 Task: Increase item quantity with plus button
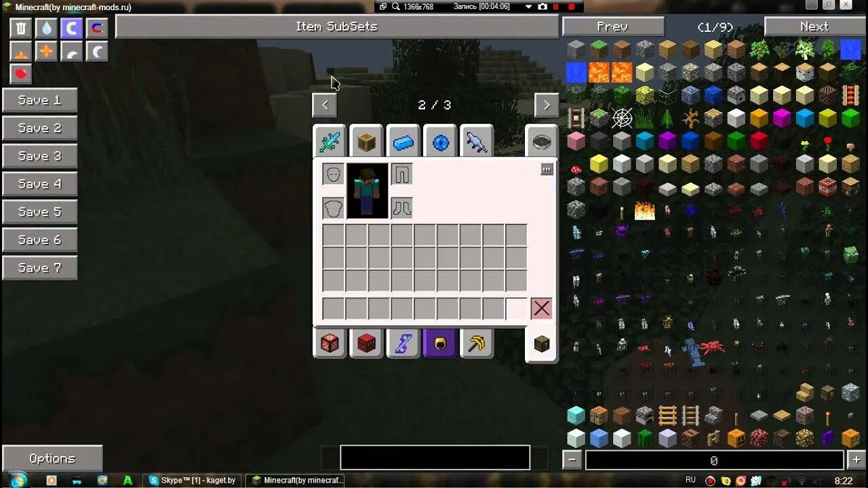[x=855, y=461]
